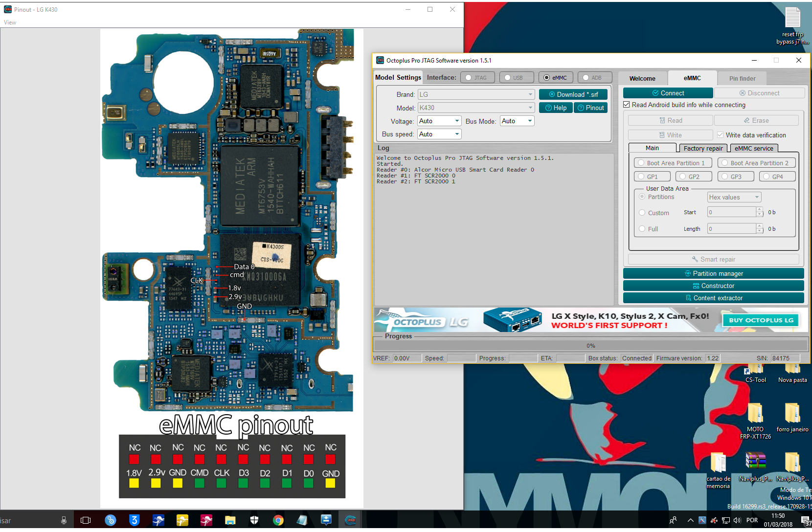Switch to the eMMC service tab
812x532 pixels.
pos(754,148)
